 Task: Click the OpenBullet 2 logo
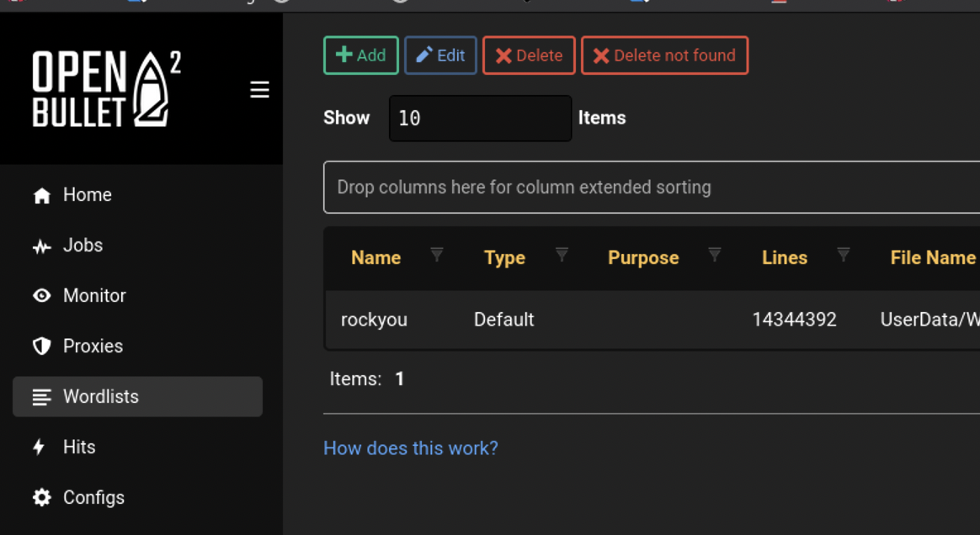point(106,88)
